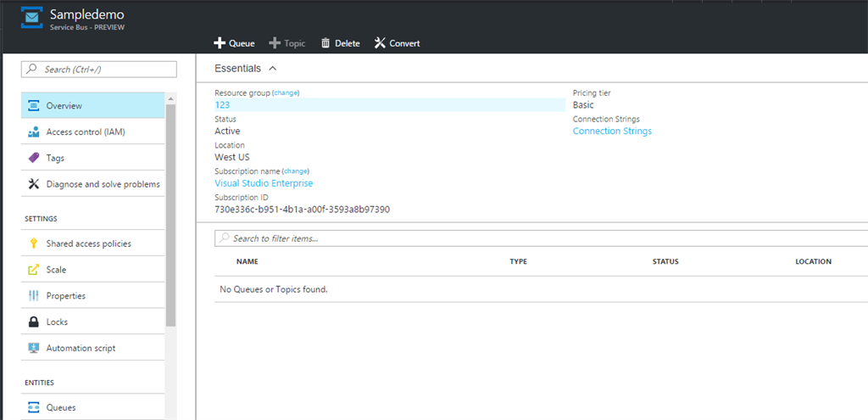Click the plus icon beside Topic
Image resolution: width=868 pixels, height=420 pixels.
(275, 43)
